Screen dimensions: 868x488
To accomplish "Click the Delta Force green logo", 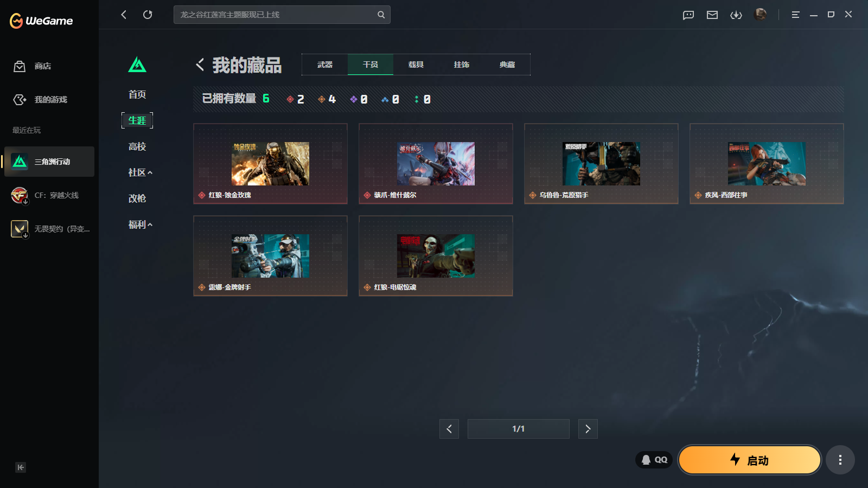I will coord(137,65).
